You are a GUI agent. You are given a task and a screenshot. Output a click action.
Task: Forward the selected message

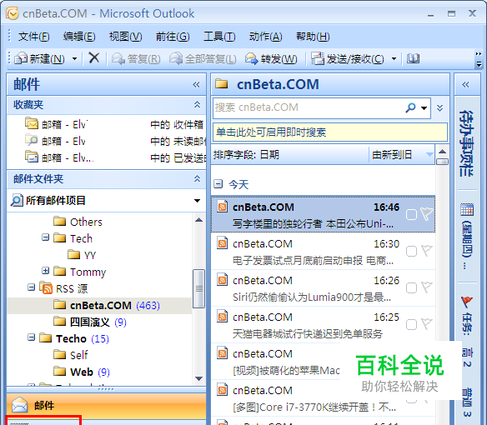coord(271,59)
